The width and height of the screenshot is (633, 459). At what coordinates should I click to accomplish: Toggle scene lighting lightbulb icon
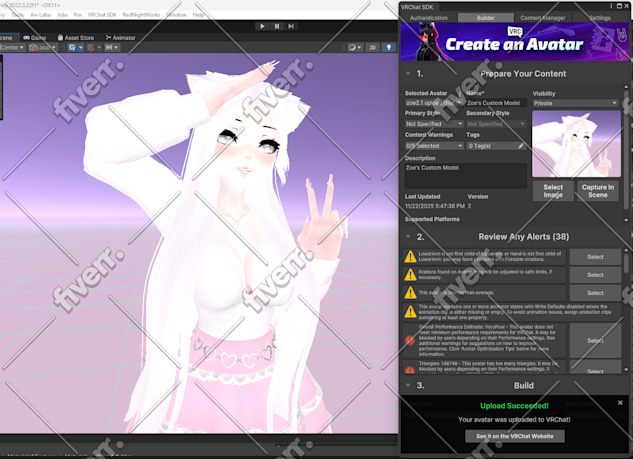coord(389,47)
